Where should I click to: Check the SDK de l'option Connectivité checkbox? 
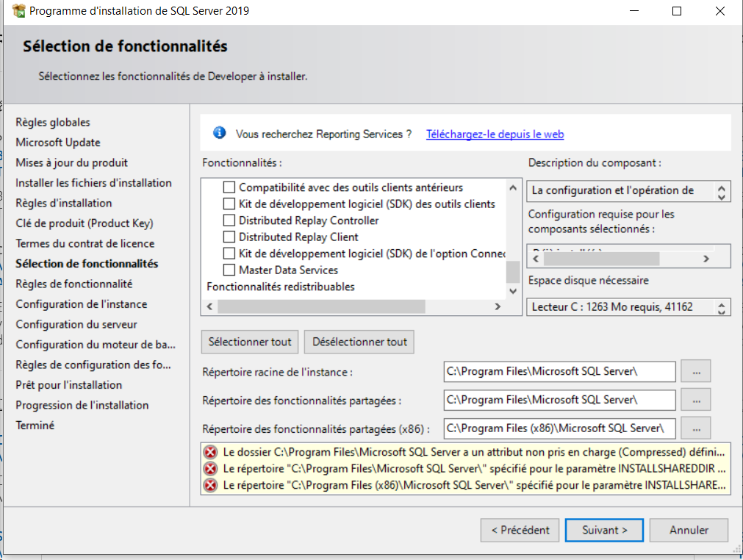point(229,254)
